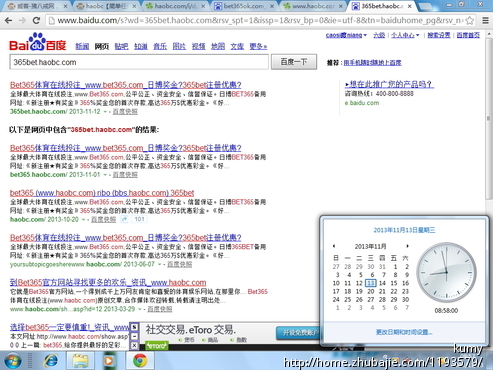493x370 pixels.
Task: Click the 百度一下 search button
Action: pyautogui.click(x=294, y=62)
